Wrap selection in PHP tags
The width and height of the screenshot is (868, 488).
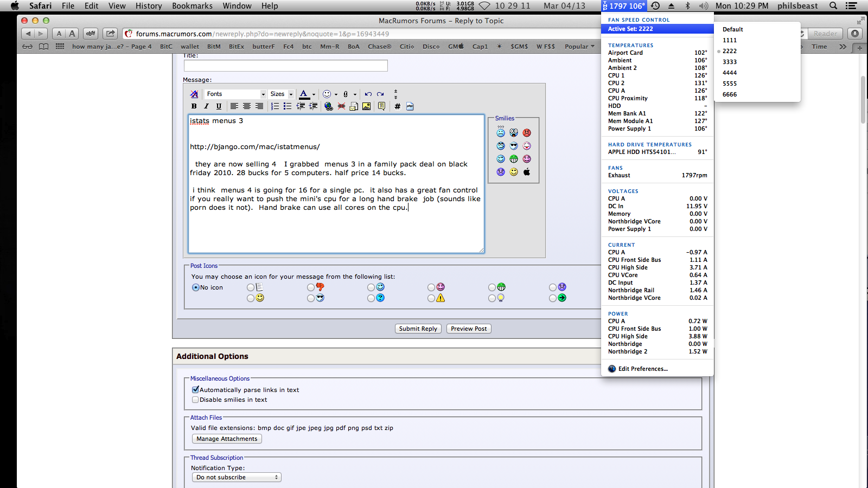tap(410, 106)
